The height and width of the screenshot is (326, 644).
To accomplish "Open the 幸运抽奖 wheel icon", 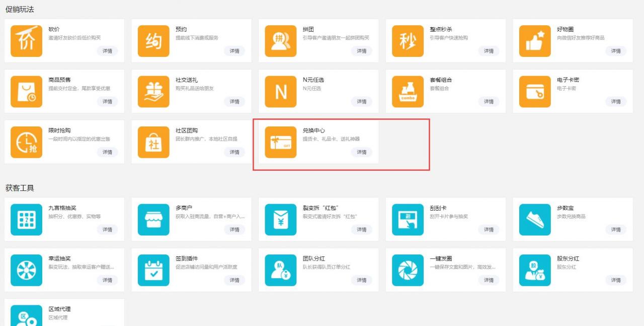I will pos(27,270).
